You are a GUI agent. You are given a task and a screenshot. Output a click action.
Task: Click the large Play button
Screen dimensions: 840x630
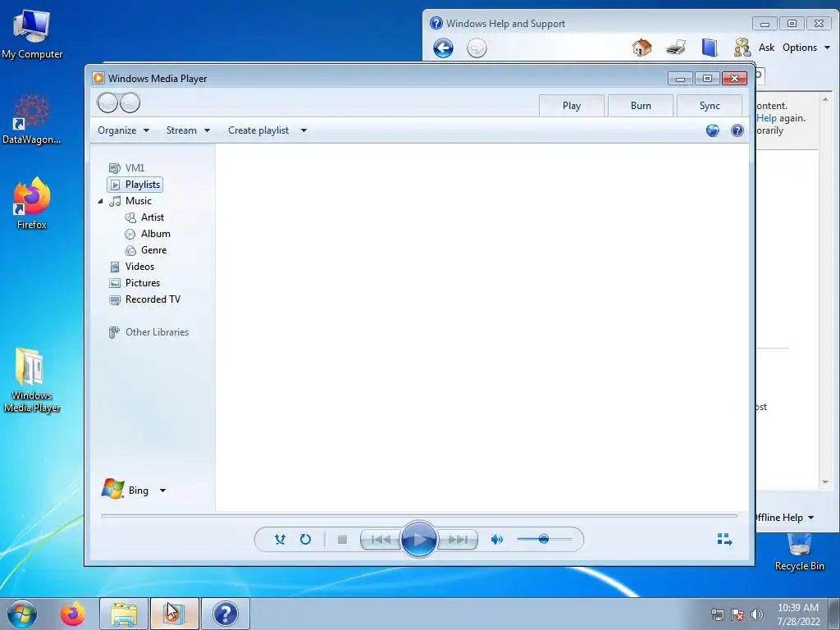(418, 539)
